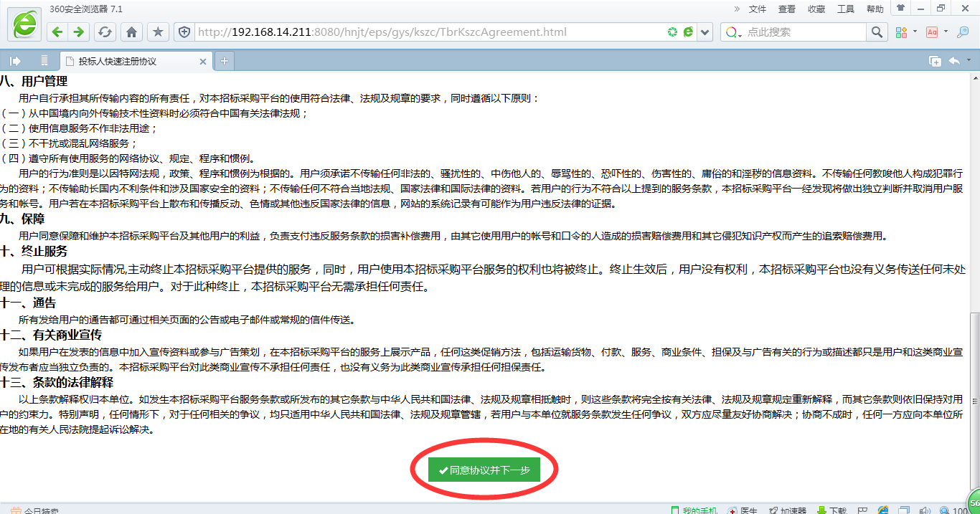Viewport: 980px width, 514px height.
Task: Go forward with the green forward arrow
Action: click(x=79, y=32)
